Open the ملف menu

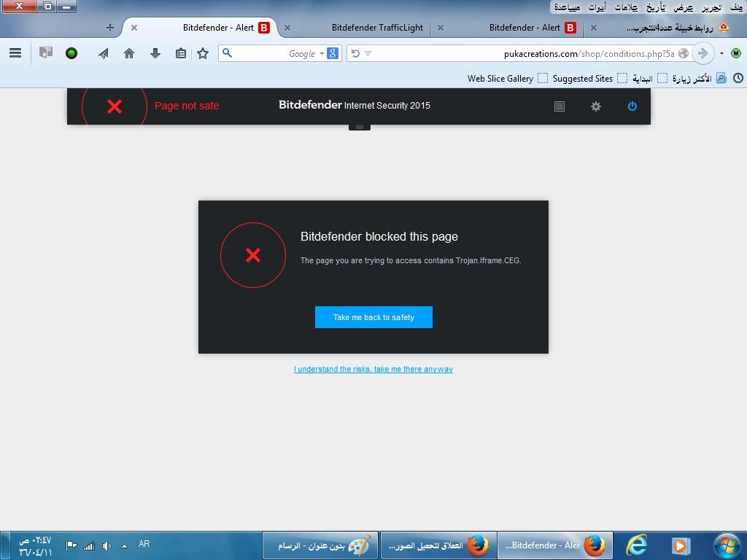point(736,7)
